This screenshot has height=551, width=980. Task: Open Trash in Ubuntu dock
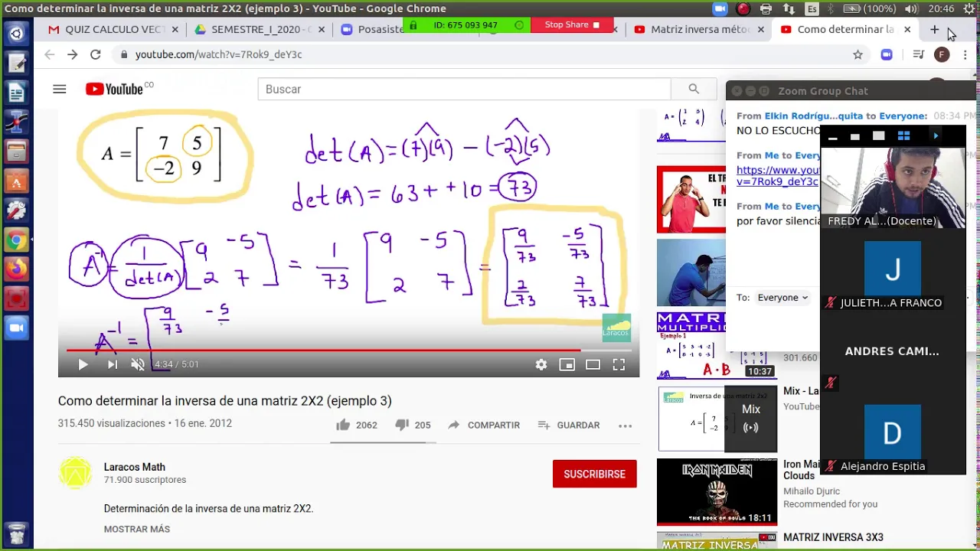(x=16, y=533)
